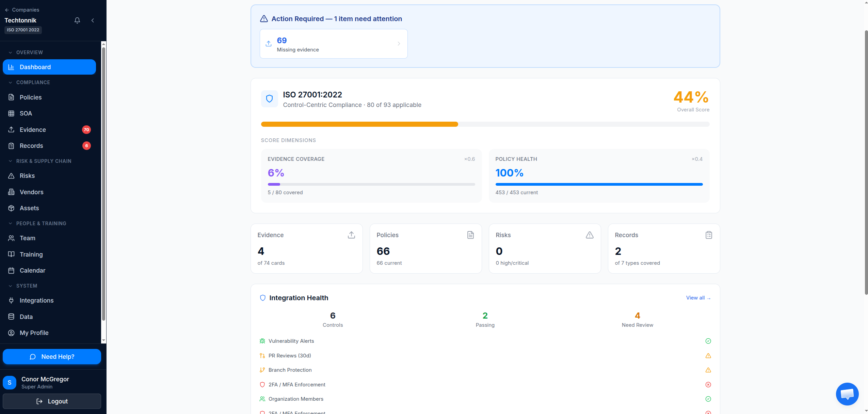Click the Branch Protection warning status icon
The image size is (868, 414).
pos(708,370)
